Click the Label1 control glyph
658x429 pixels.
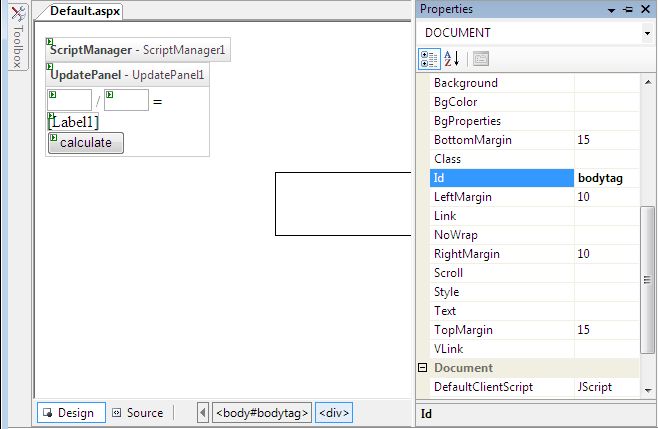(51, 115)
